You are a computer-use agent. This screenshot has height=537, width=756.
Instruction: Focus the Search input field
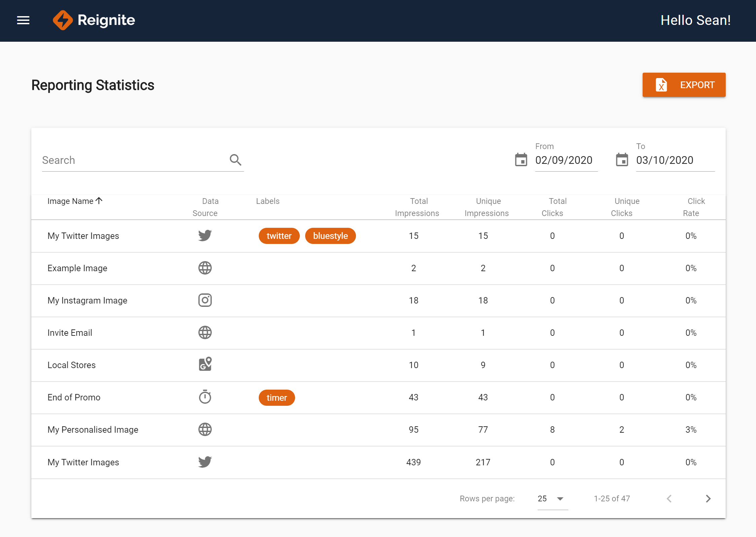(133, 160)
